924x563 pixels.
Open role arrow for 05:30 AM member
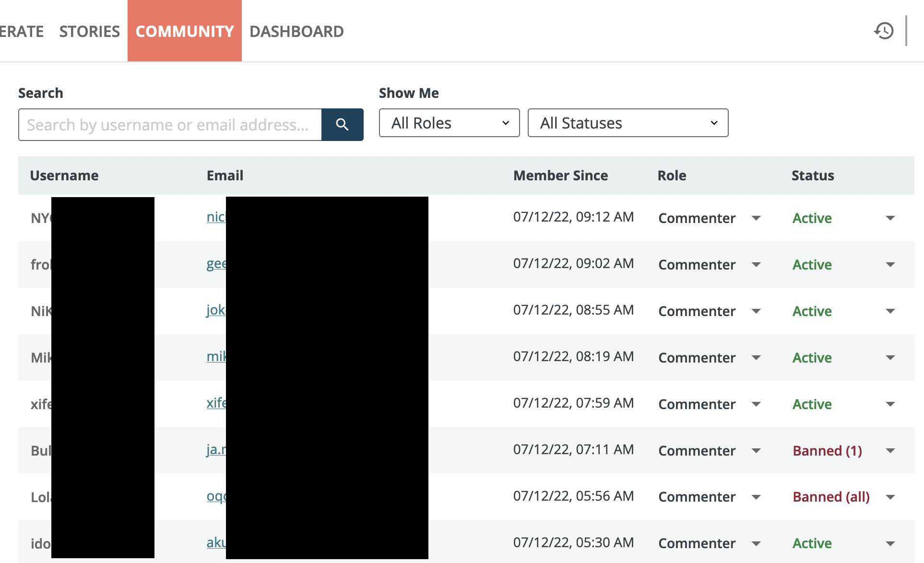click(x=756, y=544)
